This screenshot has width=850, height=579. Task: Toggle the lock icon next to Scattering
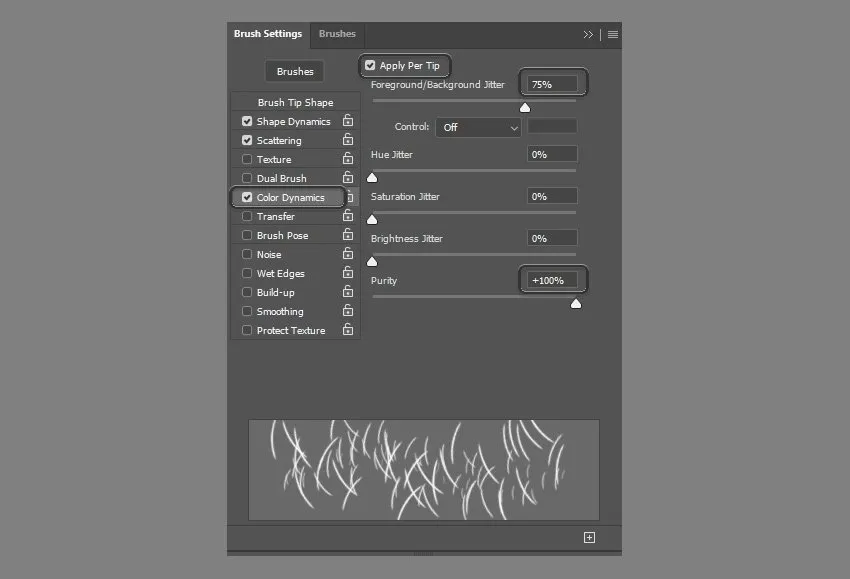[348, 140]
